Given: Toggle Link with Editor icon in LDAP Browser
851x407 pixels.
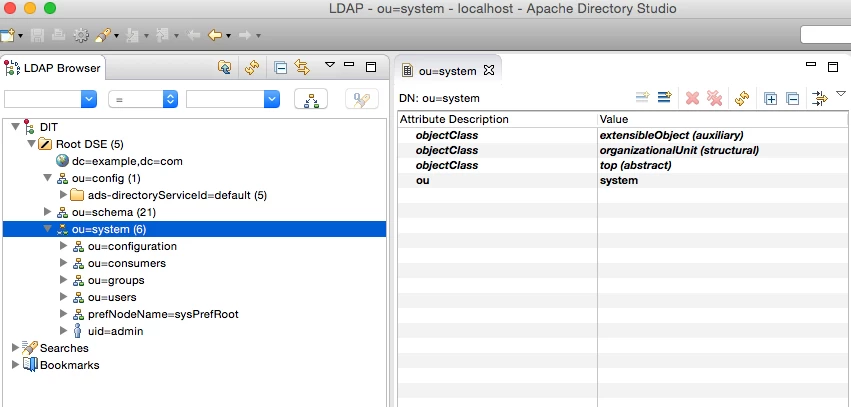Looking at the screenshot, I should click(302, 67).
